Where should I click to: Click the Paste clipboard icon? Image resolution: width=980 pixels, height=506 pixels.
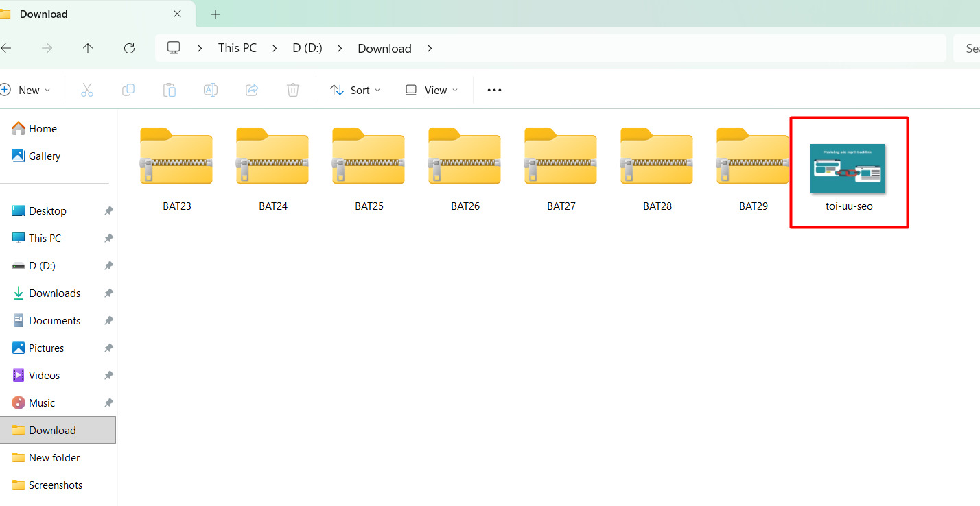[x=169, y=90]
